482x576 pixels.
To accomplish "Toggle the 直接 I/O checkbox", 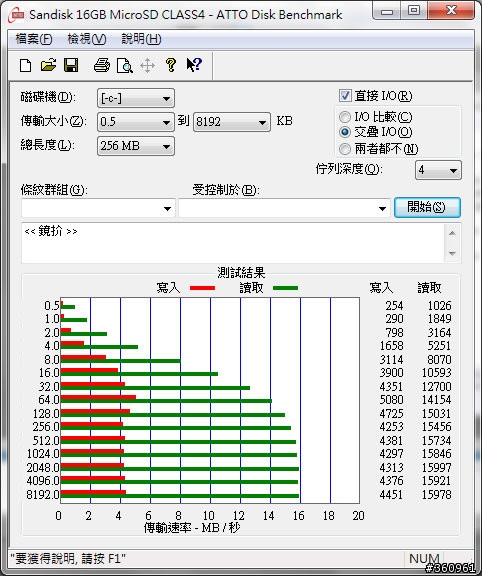I will [345, 96].
